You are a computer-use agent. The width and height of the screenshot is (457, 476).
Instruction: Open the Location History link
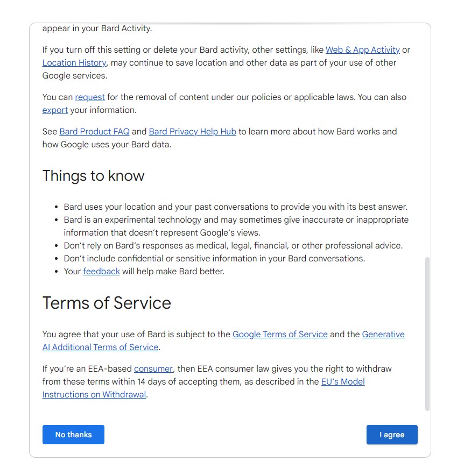[74, 63]
